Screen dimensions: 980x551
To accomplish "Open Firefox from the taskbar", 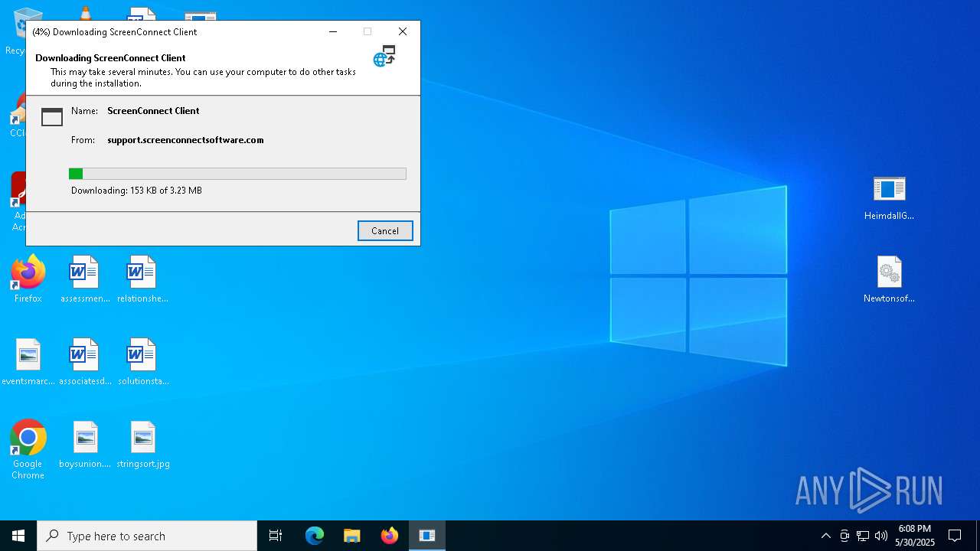I will pos(389,536).
